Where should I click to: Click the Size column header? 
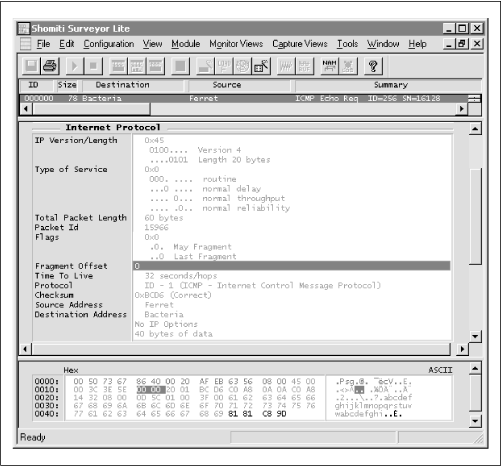point(68,85)
